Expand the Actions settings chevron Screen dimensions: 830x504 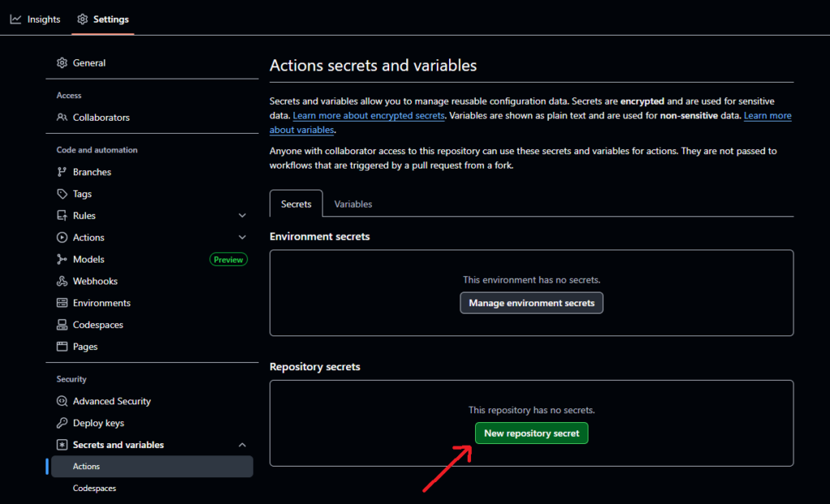[x=242, y=237]
